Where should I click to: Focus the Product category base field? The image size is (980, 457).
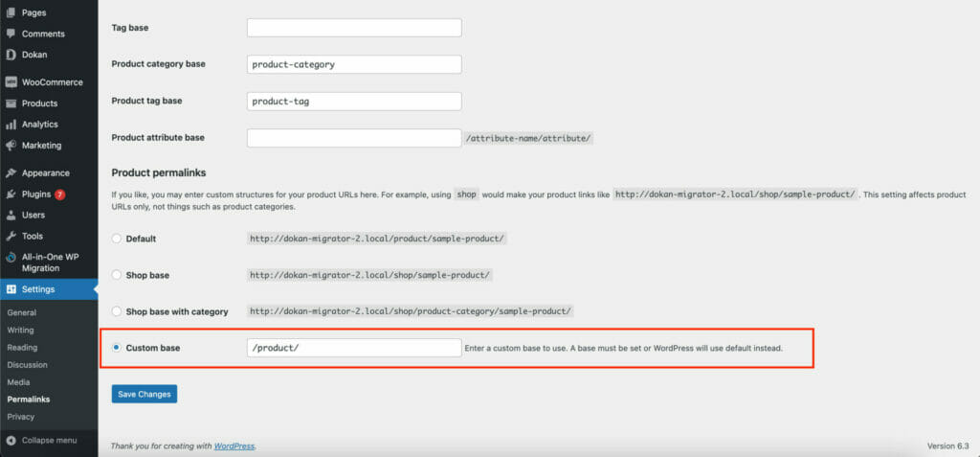354,64
